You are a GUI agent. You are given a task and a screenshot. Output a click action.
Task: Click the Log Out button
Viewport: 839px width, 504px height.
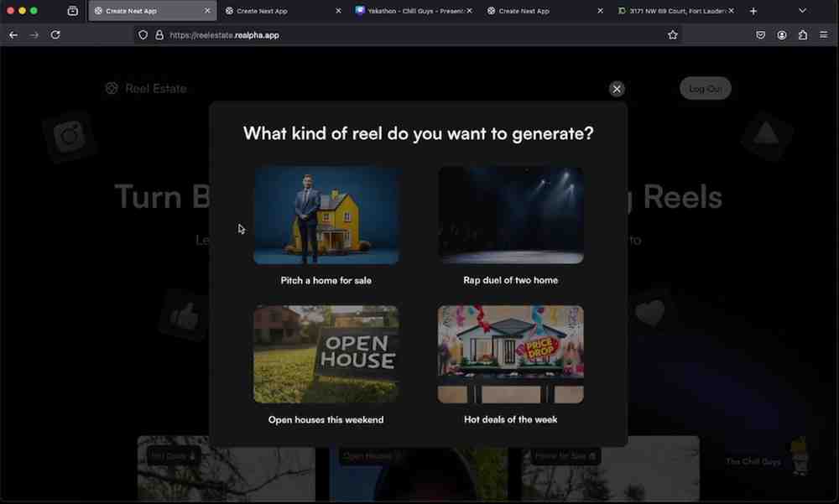click(705, 88)
